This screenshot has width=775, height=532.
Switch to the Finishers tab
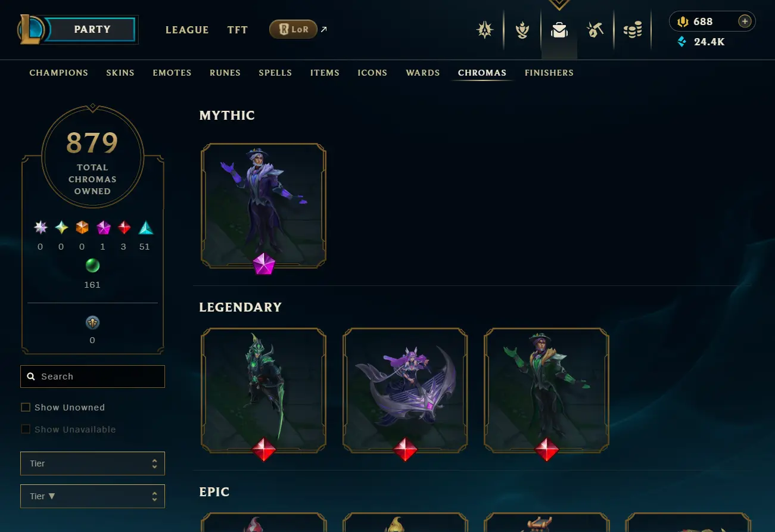tap(549, 73)
